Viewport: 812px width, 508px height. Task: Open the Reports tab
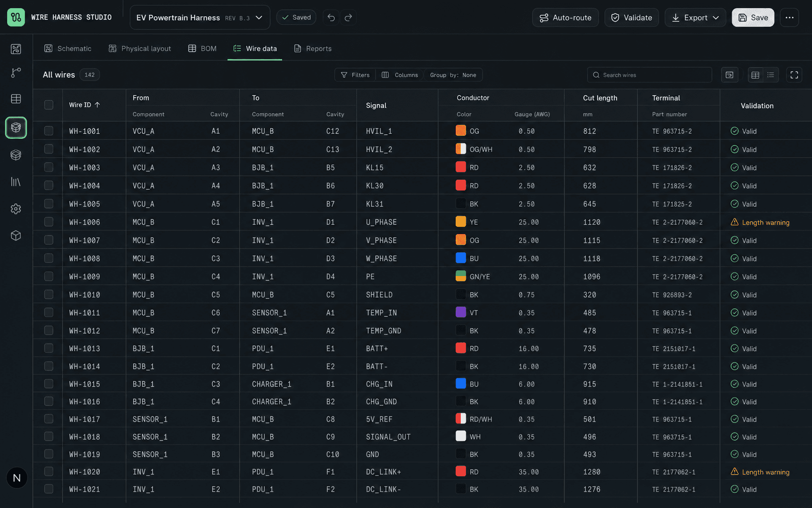tap(313, 49)
